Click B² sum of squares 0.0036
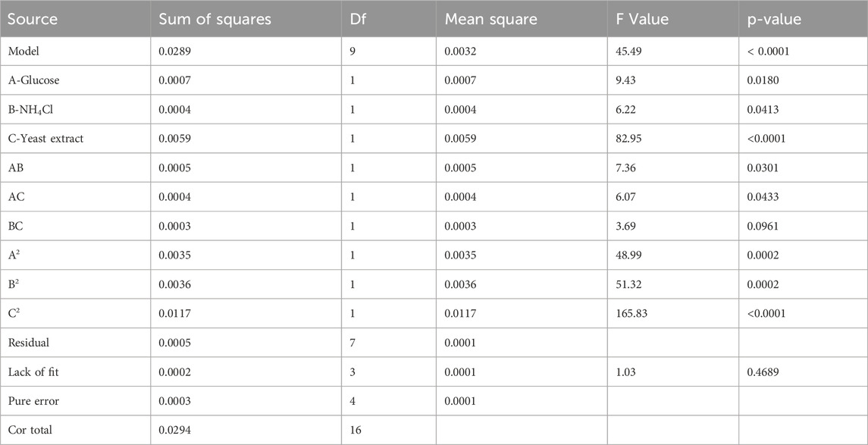The width and height of the screenshot is (868, 445). pos(175,284)
